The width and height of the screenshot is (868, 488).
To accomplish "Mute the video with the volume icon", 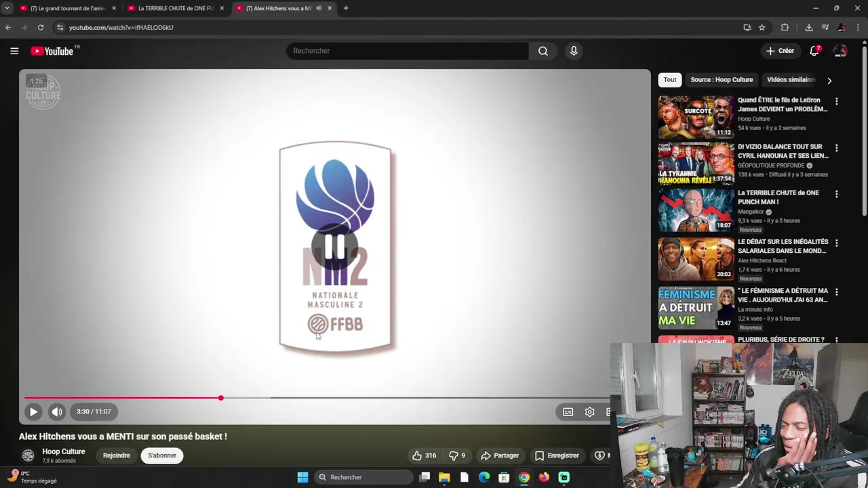I will tap(57, 411).
